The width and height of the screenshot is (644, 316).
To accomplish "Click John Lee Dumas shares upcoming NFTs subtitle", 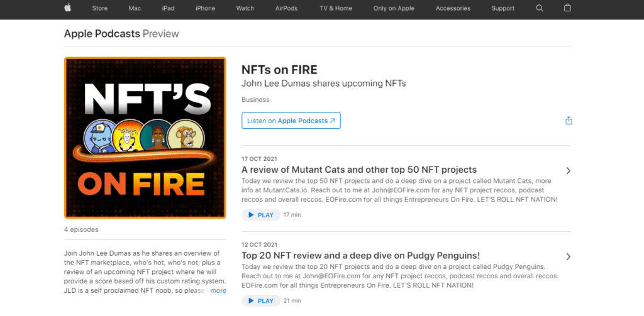I will click(324, 84).
